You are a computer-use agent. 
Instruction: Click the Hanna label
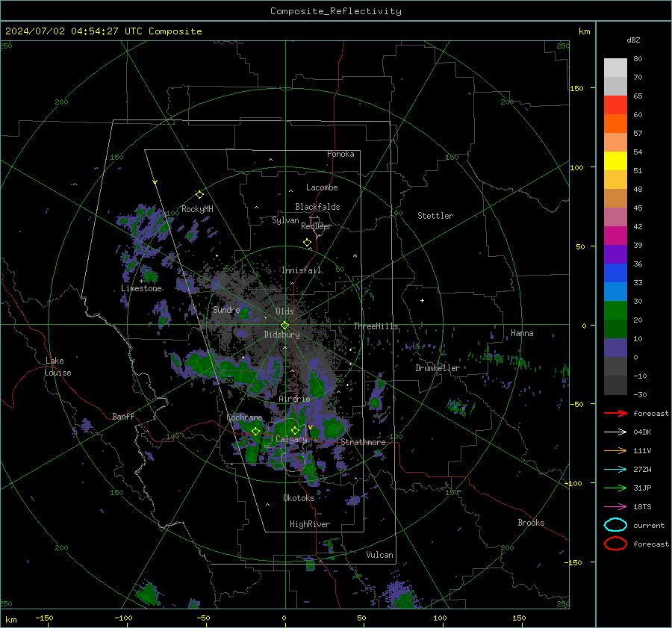(x=522, y=333)
